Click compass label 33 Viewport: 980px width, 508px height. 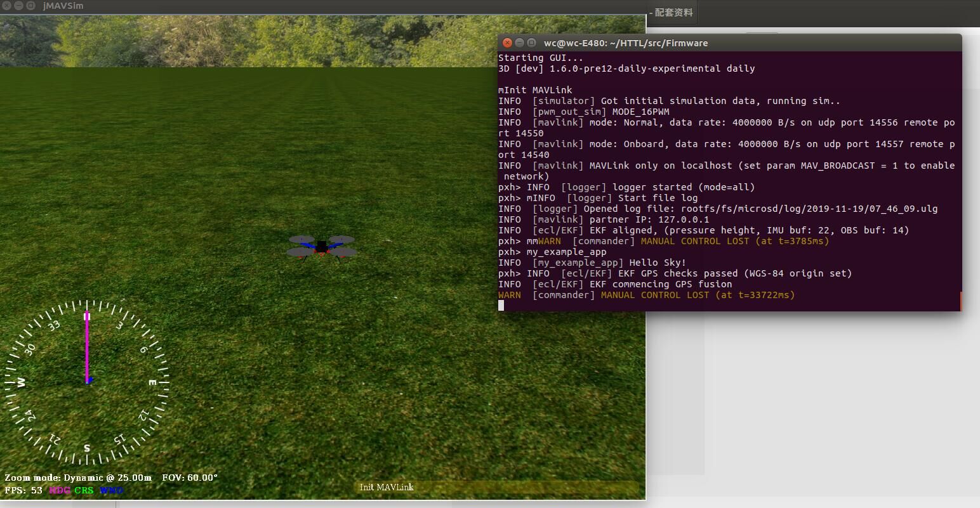pyautogui.click(x=54, y=325)
